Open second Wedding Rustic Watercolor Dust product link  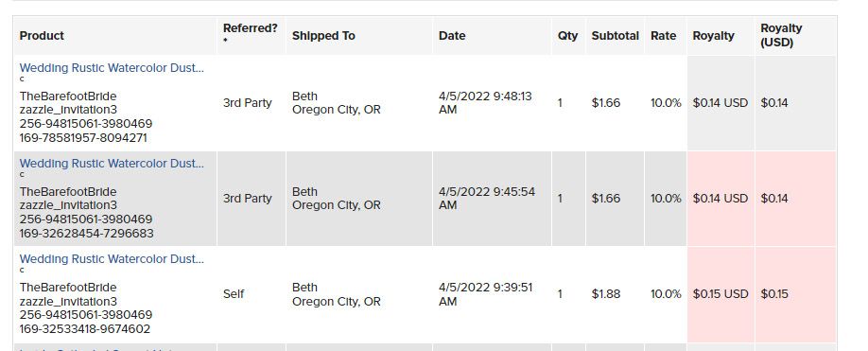coord(112,164)
